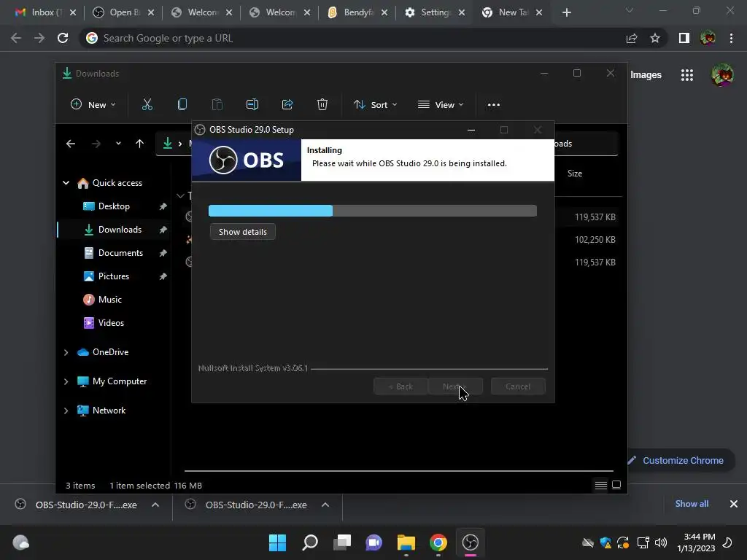The height and width of the screenshot is (560, 747).
Task: Click the explorer horizontal scrollbar
Action: [x=399, y=471]
